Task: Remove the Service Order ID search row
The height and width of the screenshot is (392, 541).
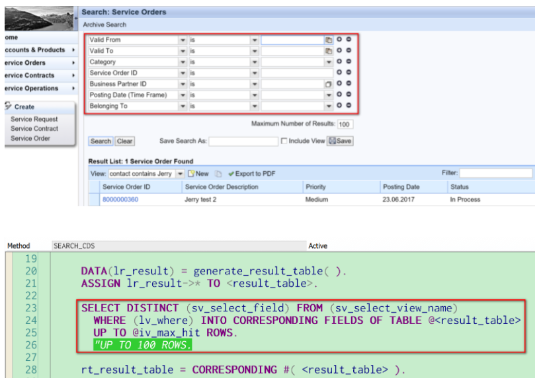Action: click(x=349, y=73)
